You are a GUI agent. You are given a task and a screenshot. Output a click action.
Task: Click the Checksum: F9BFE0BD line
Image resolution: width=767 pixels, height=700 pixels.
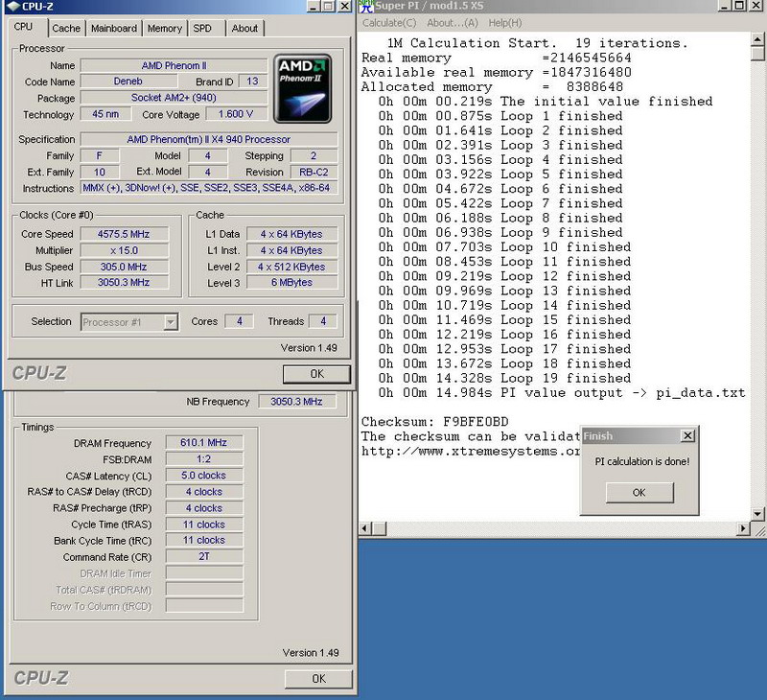pos(435,422)
